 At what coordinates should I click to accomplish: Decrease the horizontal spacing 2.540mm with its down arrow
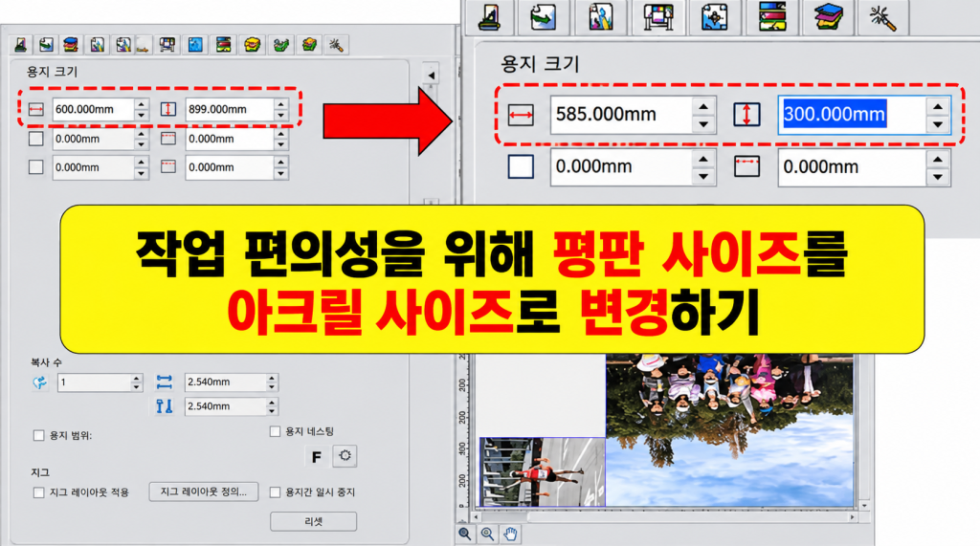click(272, 386)
